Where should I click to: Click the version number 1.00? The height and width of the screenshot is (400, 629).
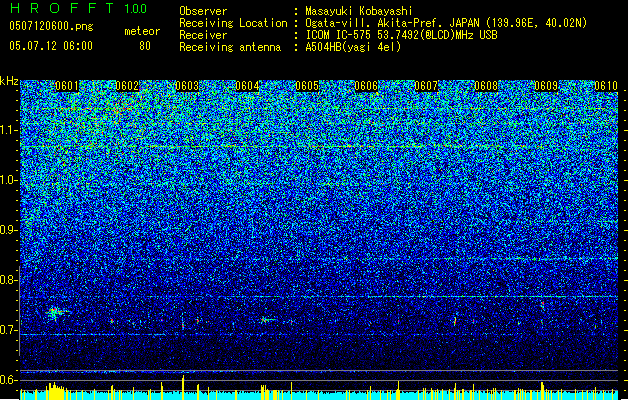(x=136, y=8)
